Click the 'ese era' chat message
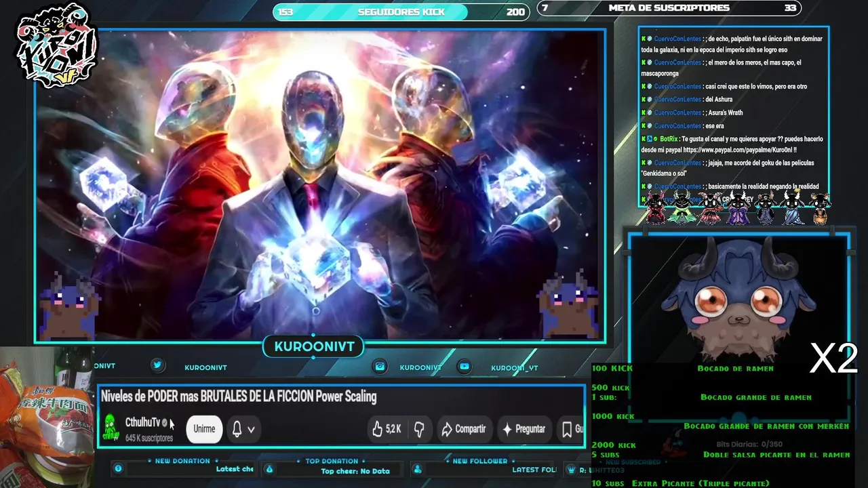 (x=714, y=125)
